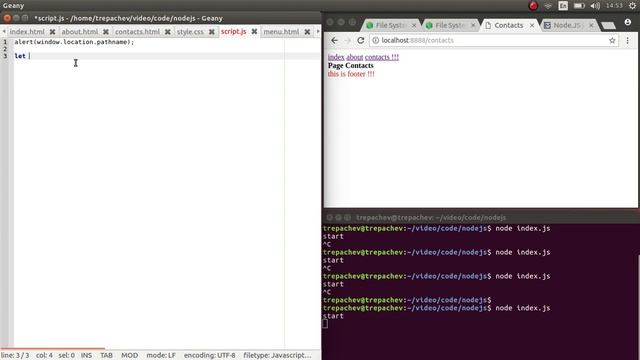The height and width of the screenshot is (360, 640).
Task: Click the TAB status bar indicator
Action: point(106,355)
